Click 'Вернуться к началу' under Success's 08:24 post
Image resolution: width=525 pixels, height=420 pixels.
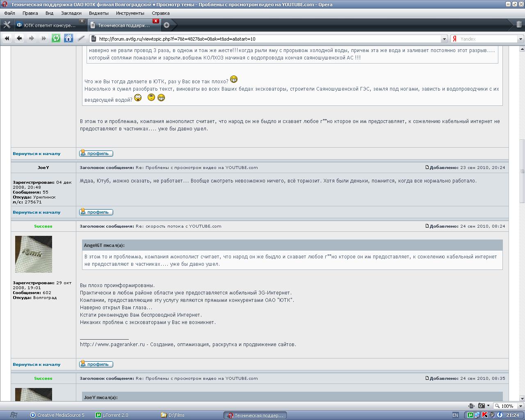click(37, 364)
